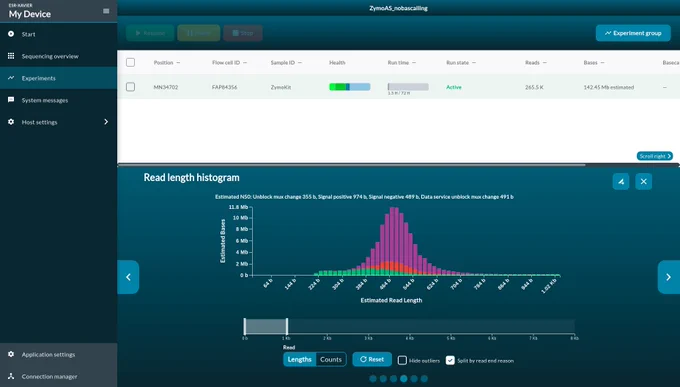
Task: Click the ZymoKit sample ID cell
Action: point(281,87)
